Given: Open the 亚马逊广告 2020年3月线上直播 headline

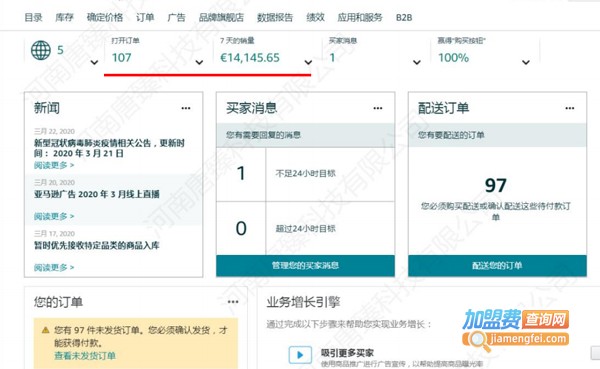Looking at the screenshot, I should point(97,194).
